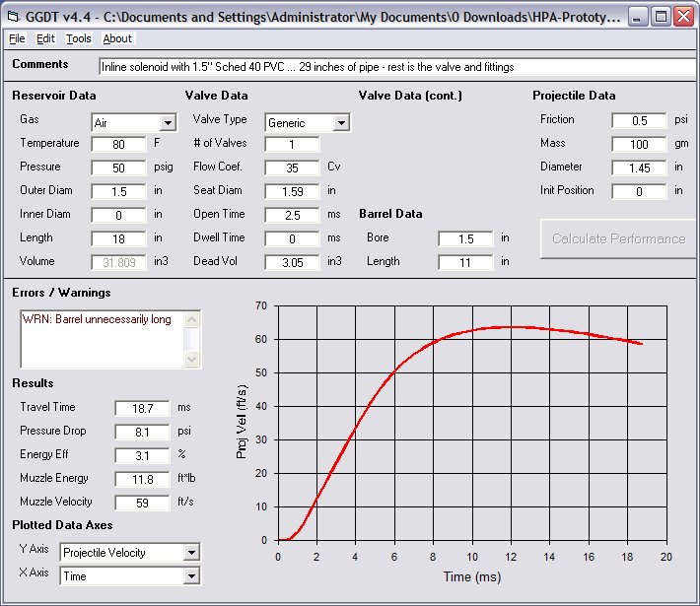Select the reservoir Pressure field

click(x=118, y=168)
